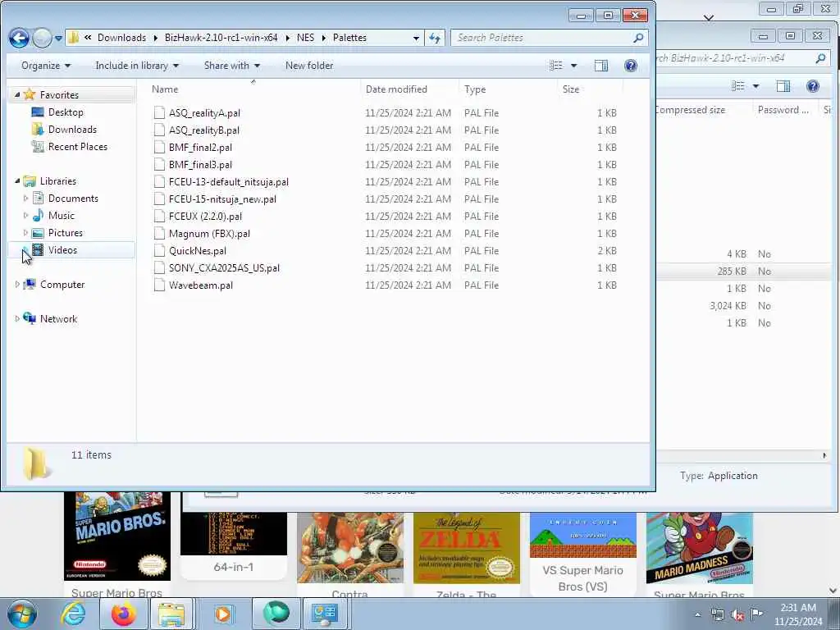
Task: Open Desktop in Favorites
Action: pos(66,112)
